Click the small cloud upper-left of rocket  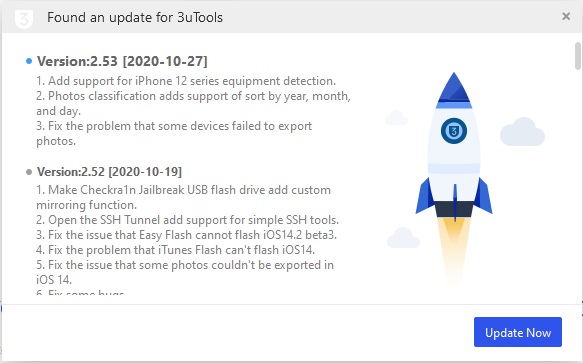(396, 118)
